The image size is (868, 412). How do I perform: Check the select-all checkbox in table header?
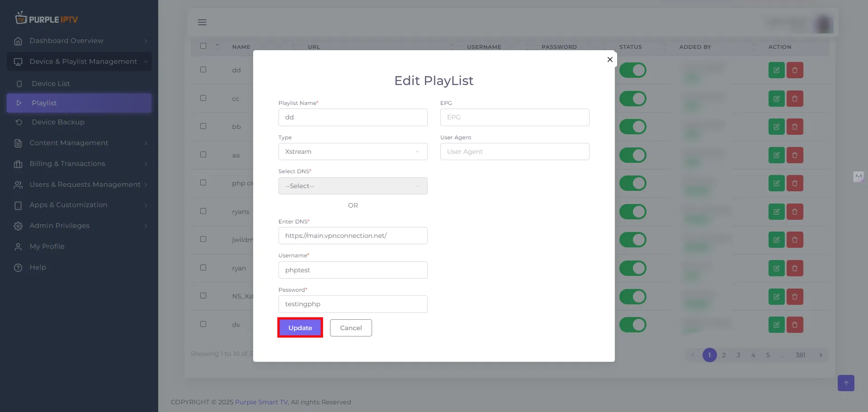(x=203, y=46)
